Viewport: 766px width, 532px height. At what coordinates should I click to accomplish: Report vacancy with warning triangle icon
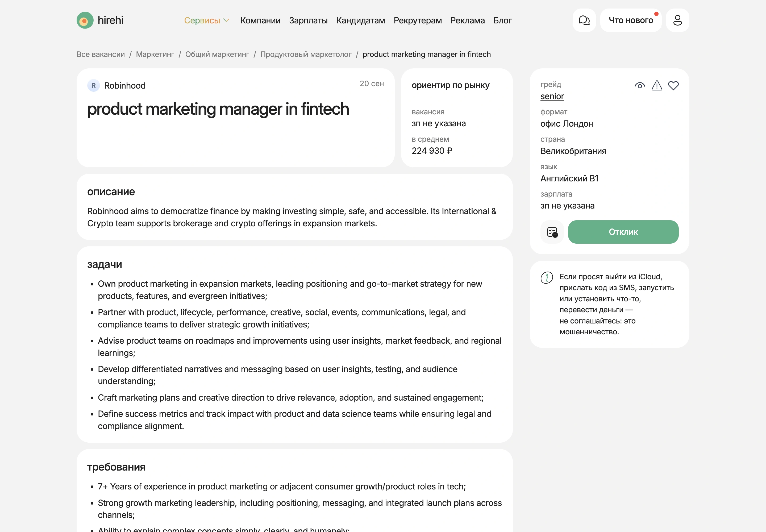click(x=657, y=86)
